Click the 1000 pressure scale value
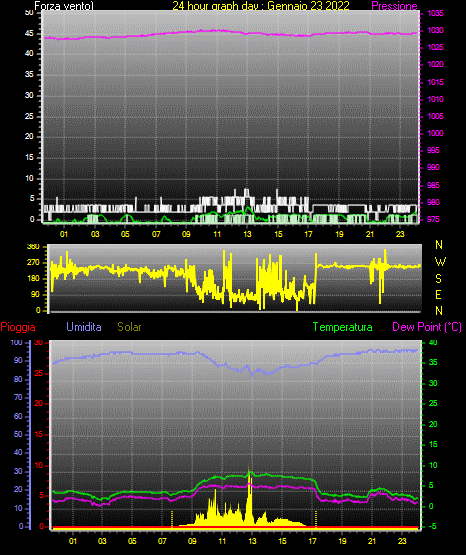466x555 pixels. click(435, 133)
